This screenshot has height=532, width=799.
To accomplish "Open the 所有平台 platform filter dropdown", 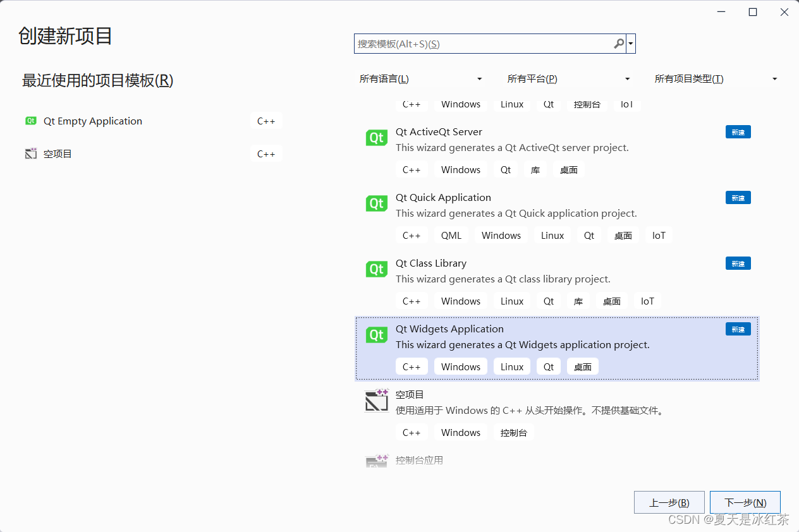I will (568, 79).
